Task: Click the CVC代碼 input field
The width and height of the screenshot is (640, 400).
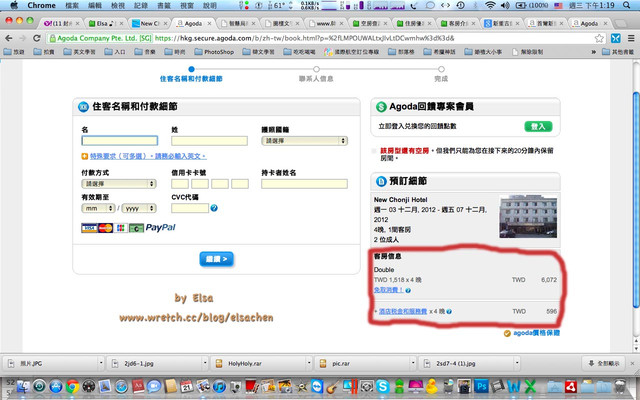Action: tap(190, 208)
